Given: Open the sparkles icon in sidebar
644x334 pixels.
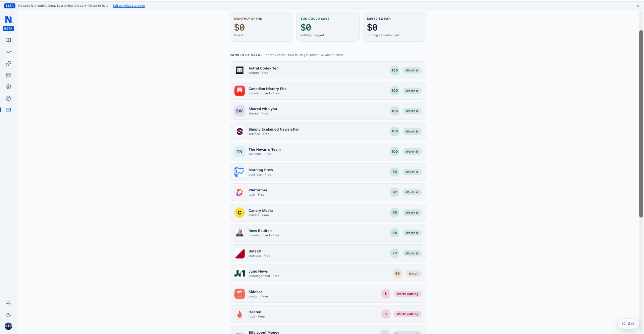Looking at the screenshot, I should [8, 63].
